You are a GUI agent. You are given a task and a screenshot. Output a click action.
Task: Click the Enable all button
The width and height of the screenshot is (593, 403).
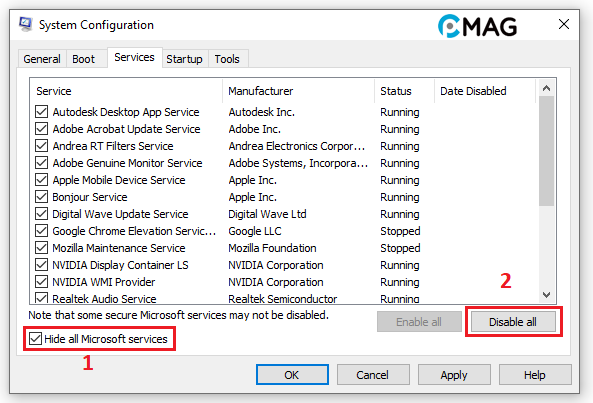pyautogui.click(x=419, y=322)
